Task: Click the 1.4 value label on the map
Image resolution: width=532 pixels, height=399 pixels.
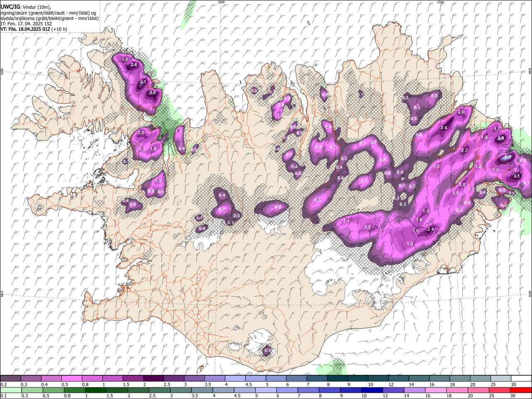Action: (495, 170)
